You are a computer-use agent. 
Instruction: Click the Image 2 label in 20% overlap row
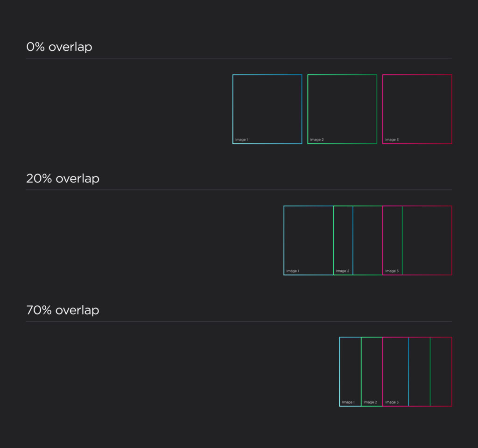pos(342,271)
